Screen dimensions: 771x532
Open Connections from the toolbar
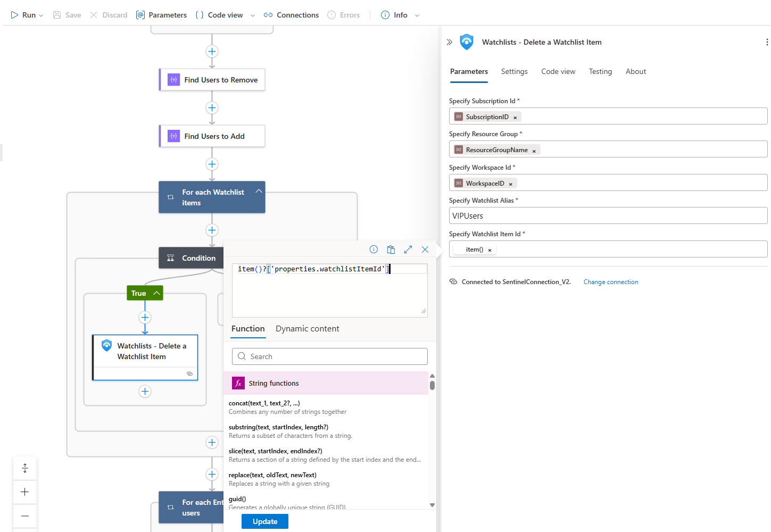(291, 15)
